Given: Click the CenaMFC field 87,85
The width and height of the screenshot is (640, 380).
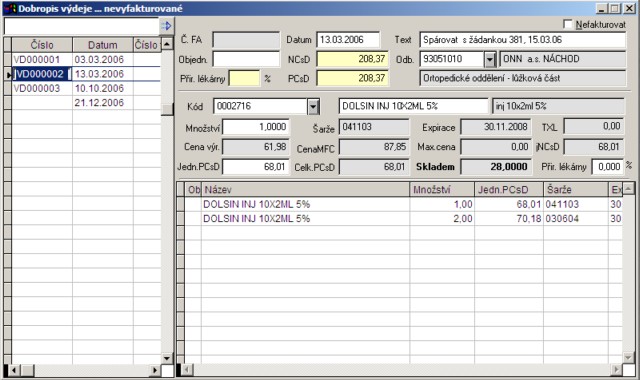Looking at the screenshot, I should (374, 147).
